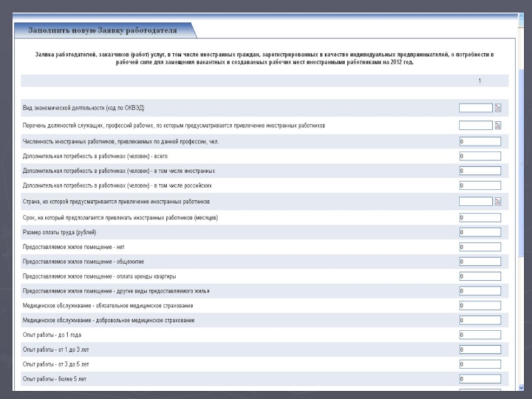Focus 'обязательное медицинское страхование' field
This screenshot has height=399, width=532.
point(480,305)
